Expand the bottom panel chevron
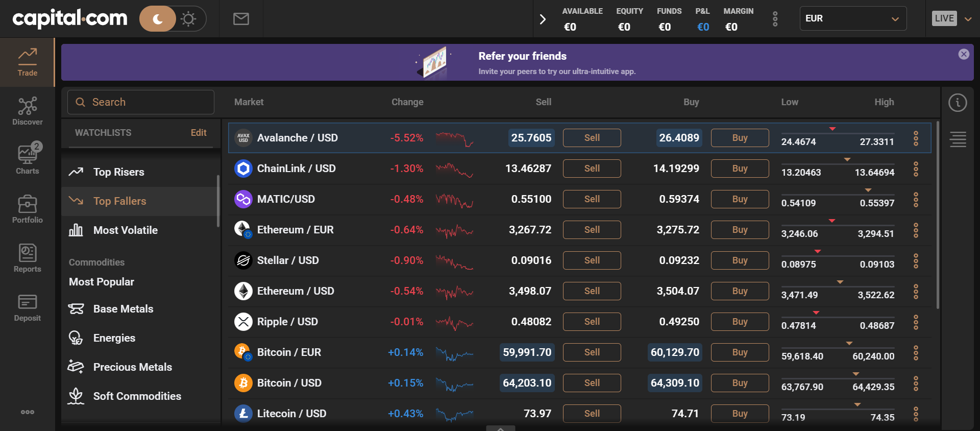 click(501, 428)
